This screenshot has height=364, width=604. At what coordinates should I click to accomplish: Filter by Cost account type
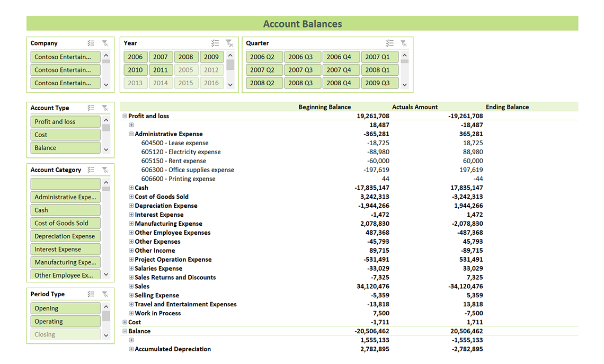[x=66, y=135]
